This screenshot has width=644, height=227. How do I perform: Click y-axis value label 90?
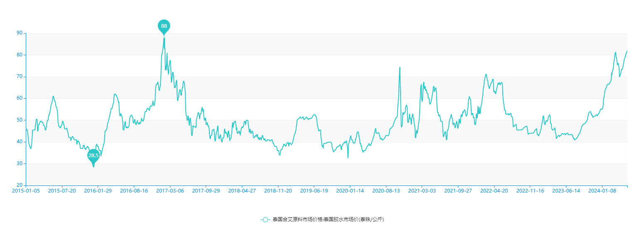tap(20, 33)
